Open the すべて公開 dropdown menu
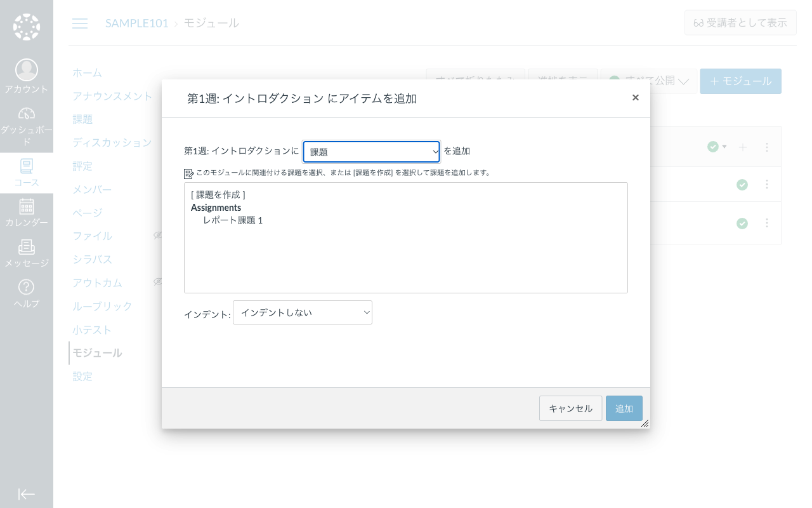Image resolution: width=812 pixels, height=508 pixels. (648, 81)
